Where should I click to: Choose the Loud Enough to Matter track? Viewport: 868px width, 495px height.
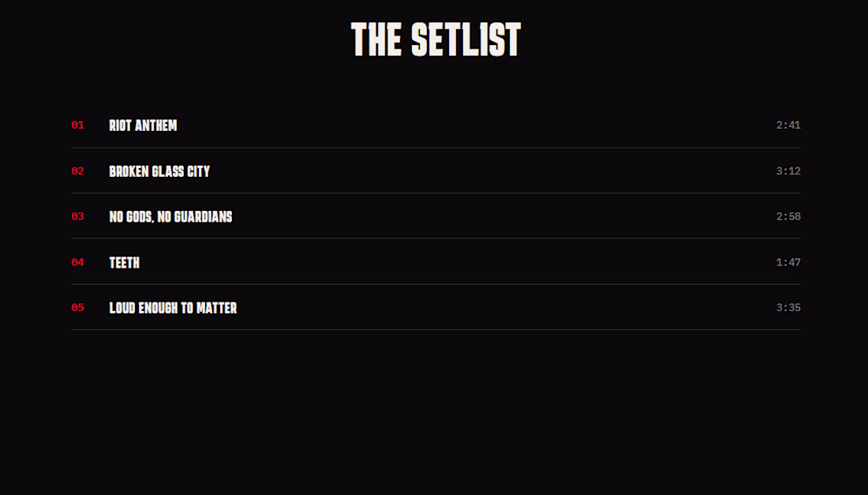coord(173,308)
